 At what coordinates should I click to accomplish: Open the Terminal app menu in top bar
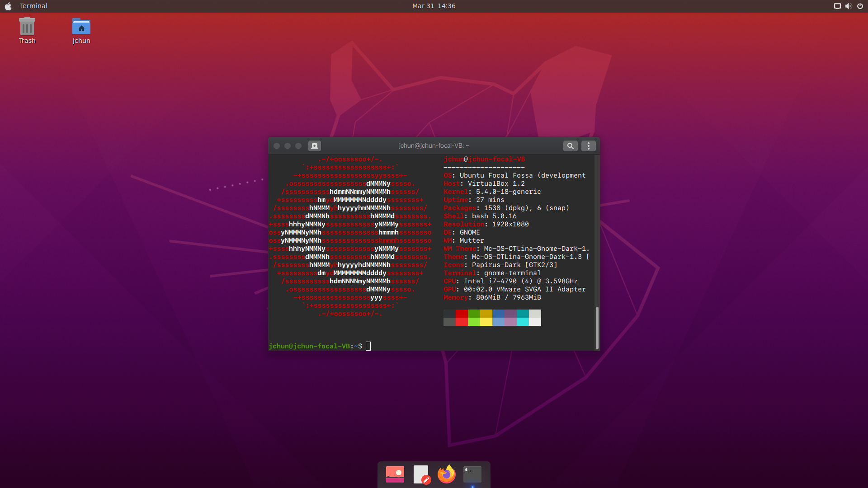(x=33, y=6)
